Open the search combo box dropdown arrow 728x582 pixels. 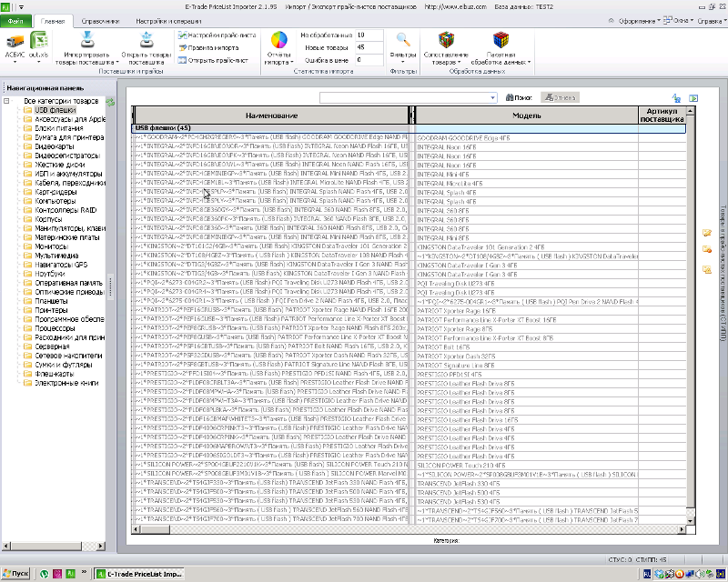(492, 98)
